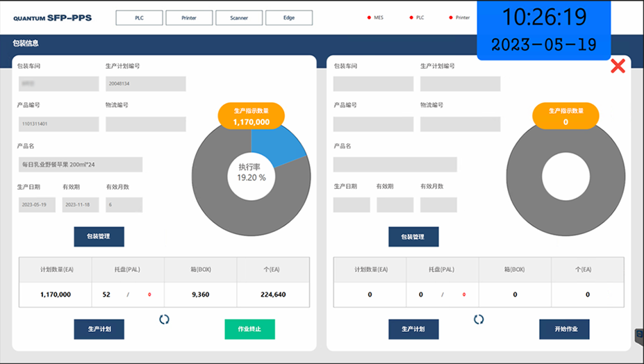Click 生产计划 button in left panel
Screen dimensions: 644x364
tap(99, 329)
